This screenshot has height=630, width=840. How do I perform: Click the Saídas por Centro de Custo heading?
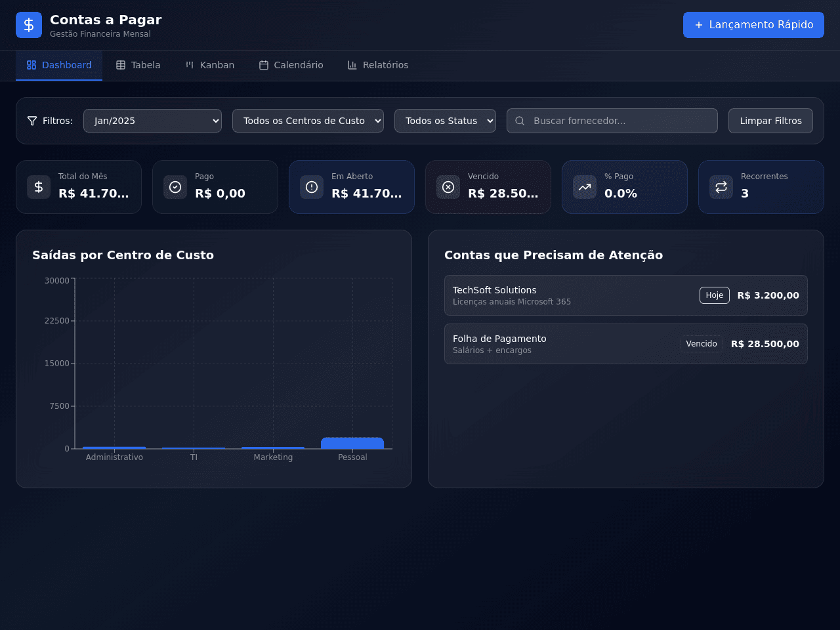click(x=123, y=255)
